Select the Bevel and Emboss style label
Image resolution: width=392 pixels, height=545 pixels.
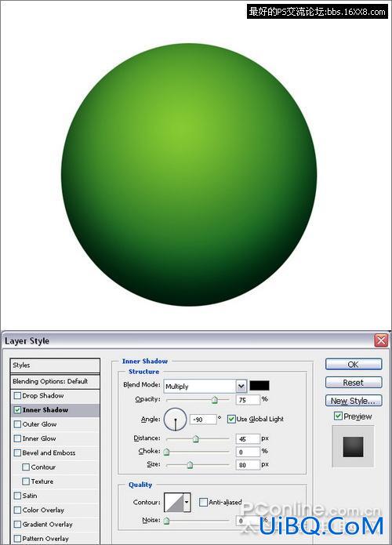49,452
